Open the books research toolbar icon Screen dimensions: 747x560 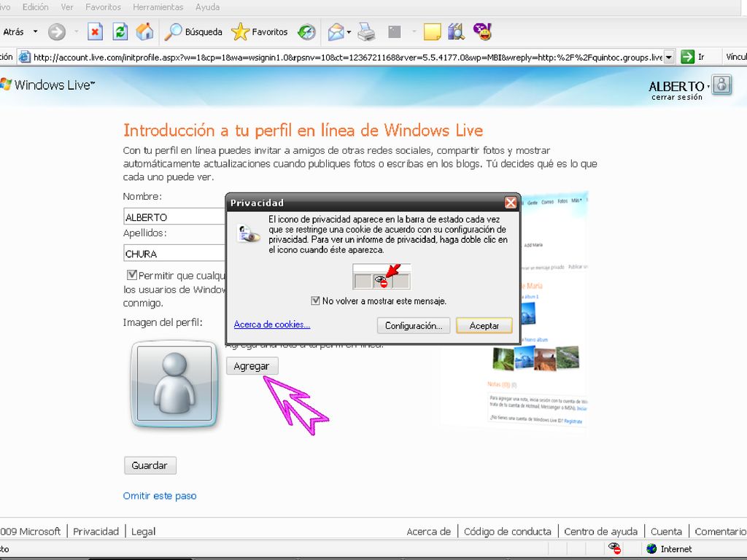pos(457,32)
